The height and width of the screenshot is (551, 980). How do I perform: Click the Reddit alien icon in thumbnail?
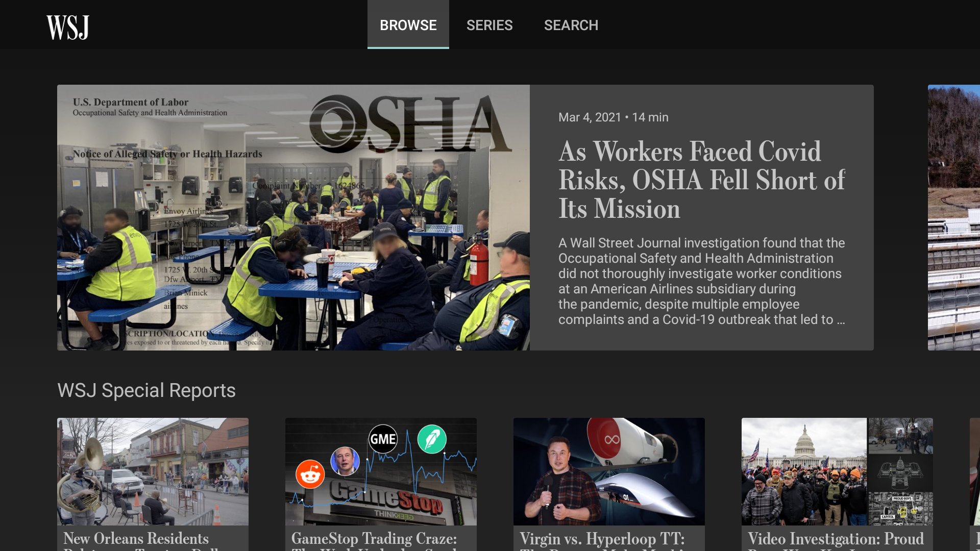point(310,474)
